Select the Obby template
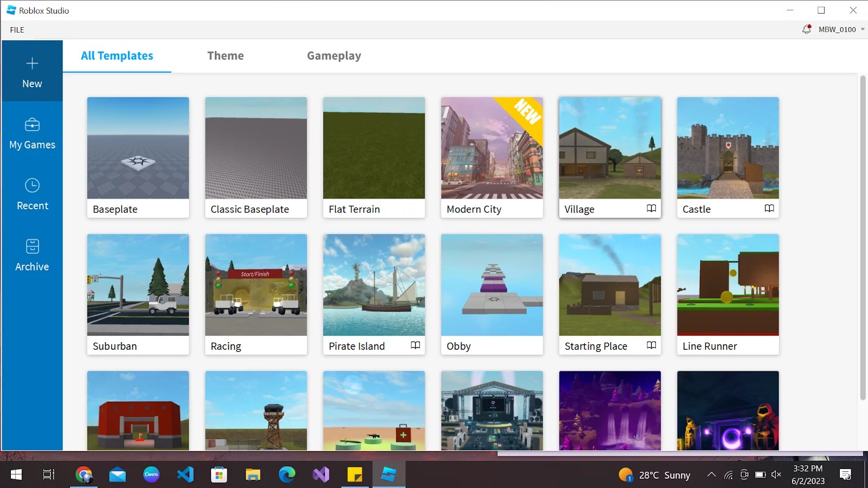Viewport: 868px width, 488px height. [492, 285]
